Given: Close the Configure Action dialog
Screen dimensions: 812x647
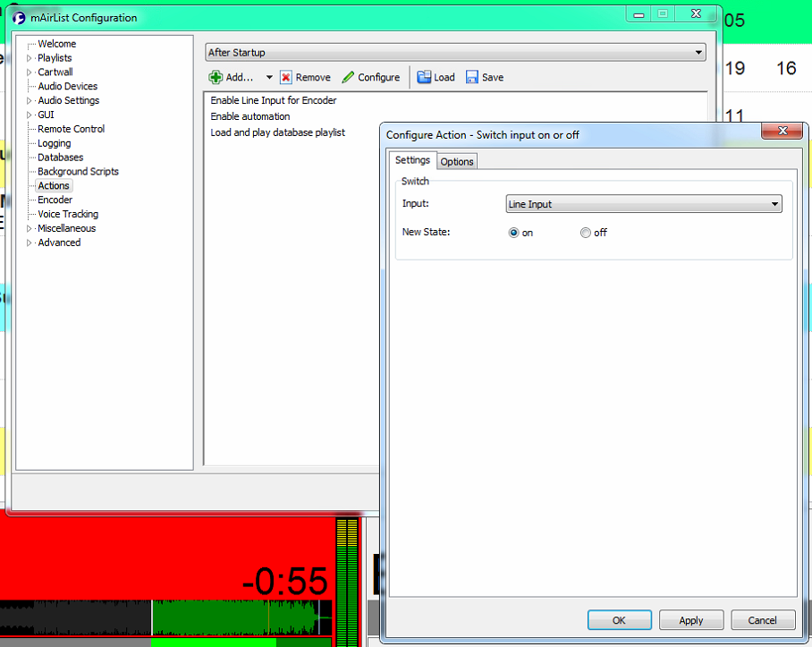Looking at the screenshot, I should tap(782, 131).
